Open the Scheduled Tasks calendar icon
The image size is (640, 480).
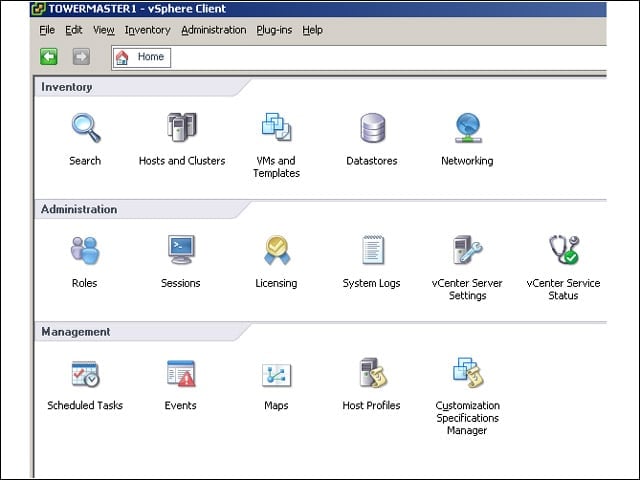85,374
